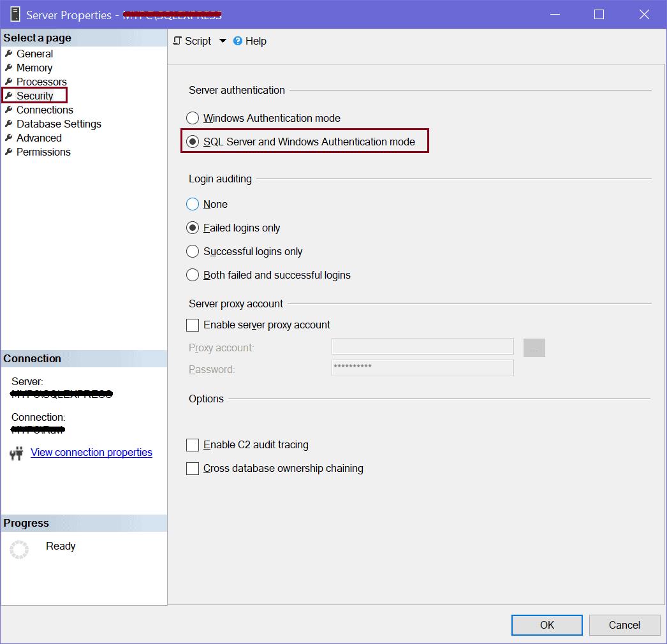The image size is (667, 644).
Task: Enable server proxy account checkbox
Action: point(193,325)
